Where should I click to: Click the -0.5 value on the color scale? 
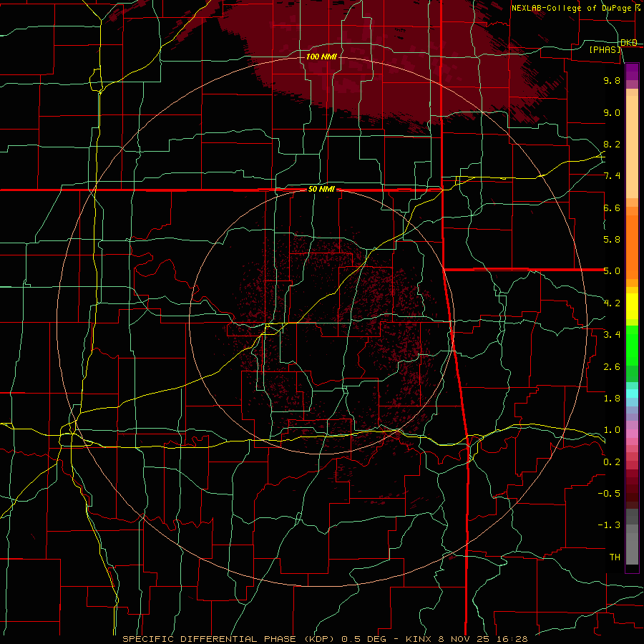(609, 494)
